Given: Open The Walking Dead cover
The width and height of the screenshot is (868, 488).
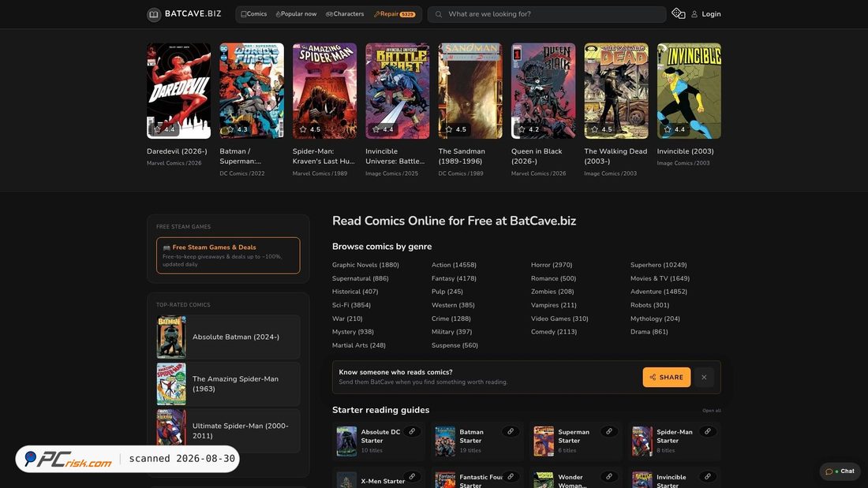Looking at the screenshot, I should pyautogui.click(x=616, y=91).
